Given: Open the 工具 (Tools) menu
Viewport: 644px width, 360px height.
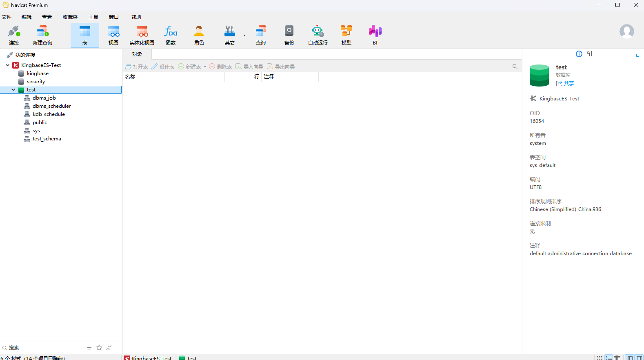Looking at the screenshot, I should pyautogui.click(x=93, y=17).
